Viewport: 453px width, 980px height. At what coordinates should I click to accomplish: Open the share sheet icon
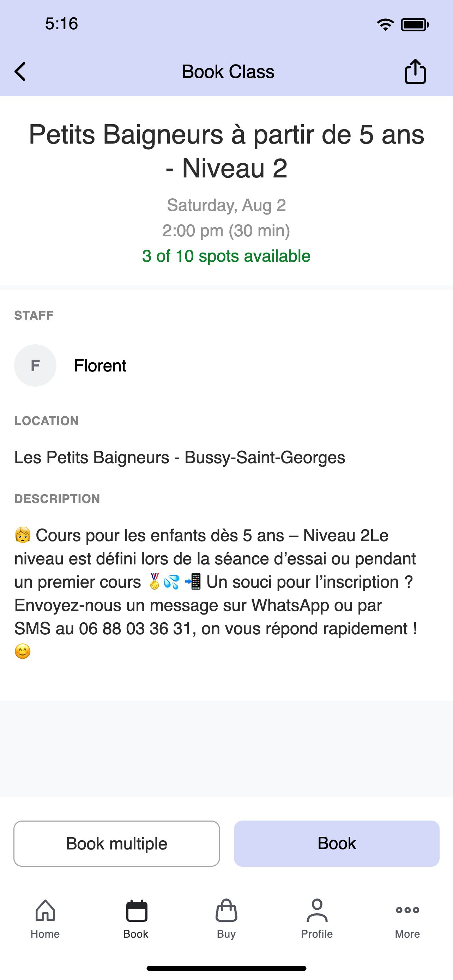coord(415,71)
